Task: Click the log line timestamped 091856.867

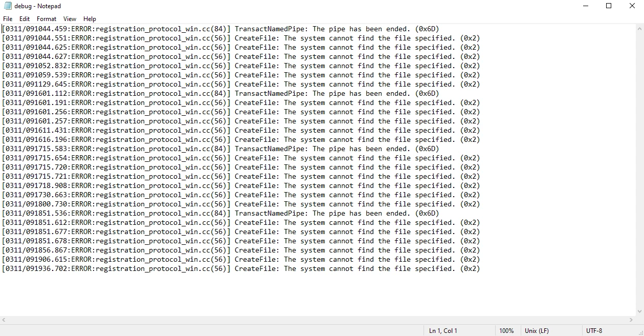Action: pyautogui.click(x=241, y=250)
